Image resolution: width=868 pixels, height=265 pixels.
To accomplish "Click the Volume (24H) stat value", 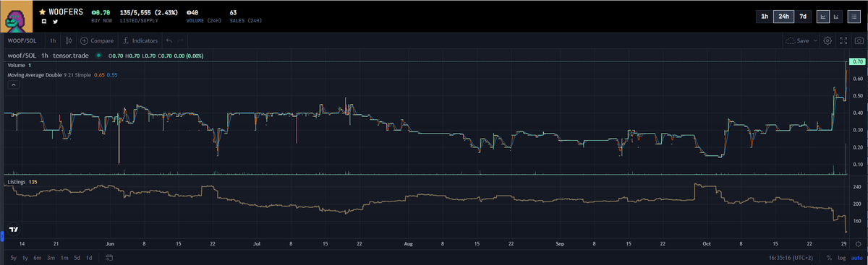I will pyautogui.click(x=192, y=12).
